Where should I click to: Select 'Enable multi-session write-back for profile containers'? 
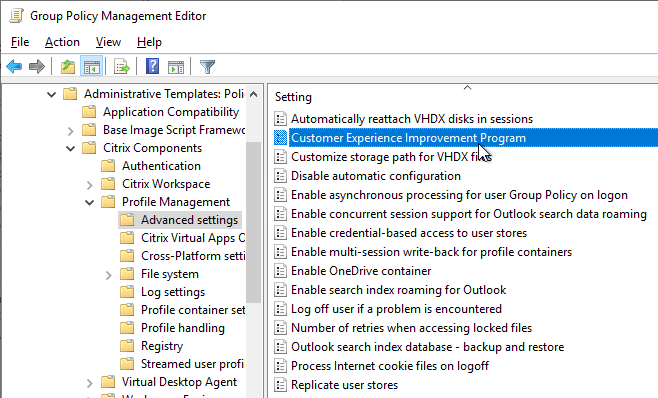click(431, 252)
